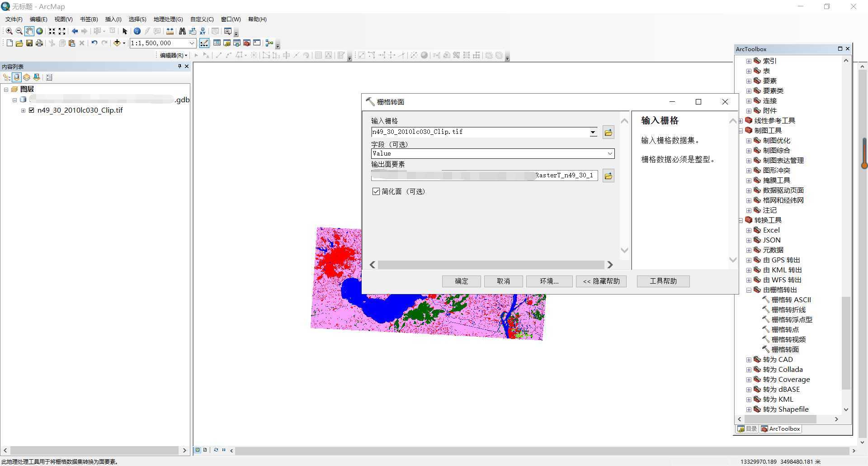The width and height of the screenshot is (868, 466).
Task: Select the Zoom In tool
Action: [9, 31]
